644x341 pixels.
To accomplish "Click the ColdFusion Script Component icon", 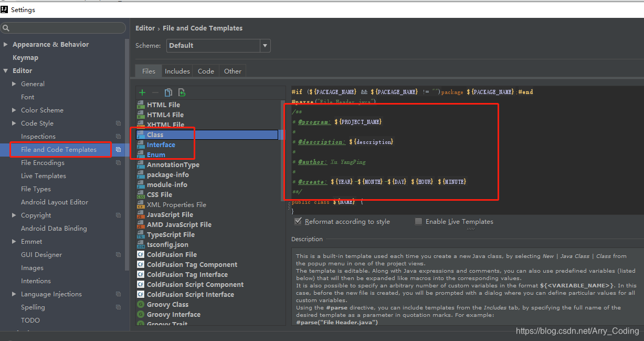I will pyautogui.click(x=141, y=284).
